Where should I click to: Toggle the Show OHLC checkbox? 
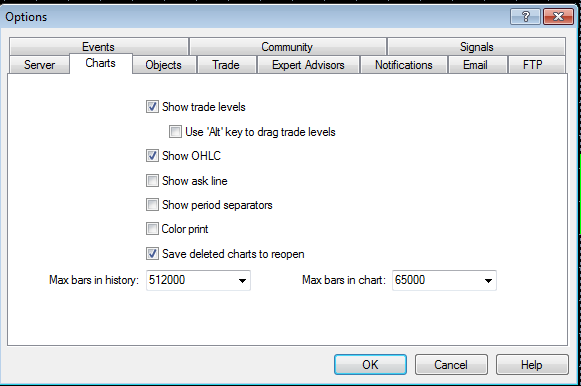tap(152, 156)
